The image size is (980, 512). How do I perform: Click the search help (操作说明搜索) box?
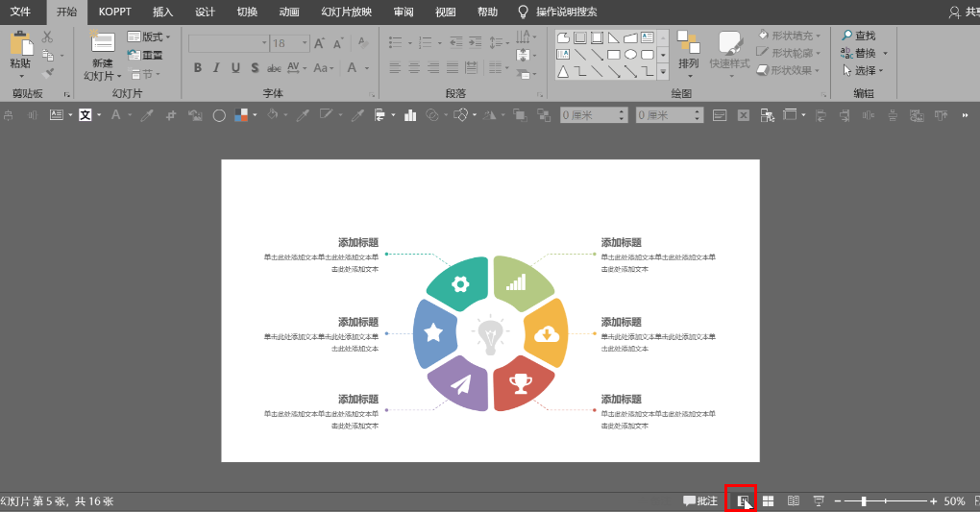point(557,12)
